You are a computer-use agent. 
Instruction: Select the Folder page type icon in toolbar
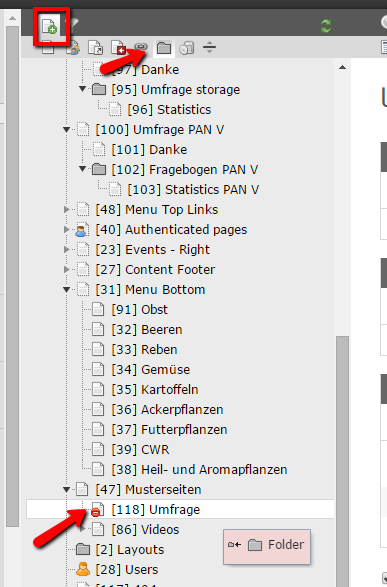tap(164, 48)
